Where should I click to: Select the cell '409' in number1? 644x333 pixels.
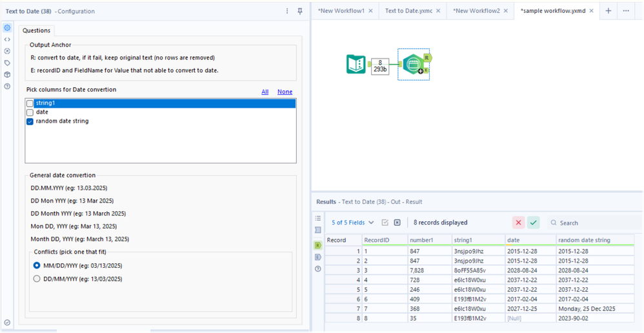pyautogui.click(x=429, y=299)
